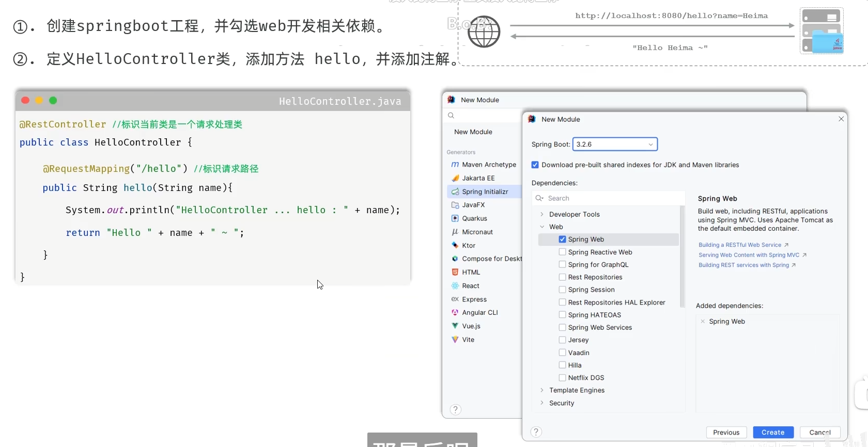Click the HTML generator icon
Image resolution: width=868 pixels, height=447 pixels.
pyautogui.click(x=455, y=272)
